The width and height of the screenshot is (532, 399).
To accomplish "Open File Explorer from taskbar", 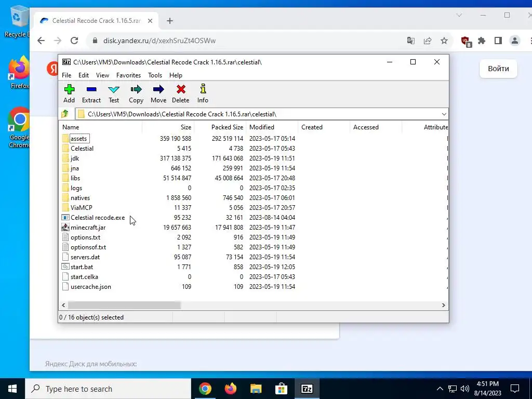I will pyautogui.click(x=256, y=389).
